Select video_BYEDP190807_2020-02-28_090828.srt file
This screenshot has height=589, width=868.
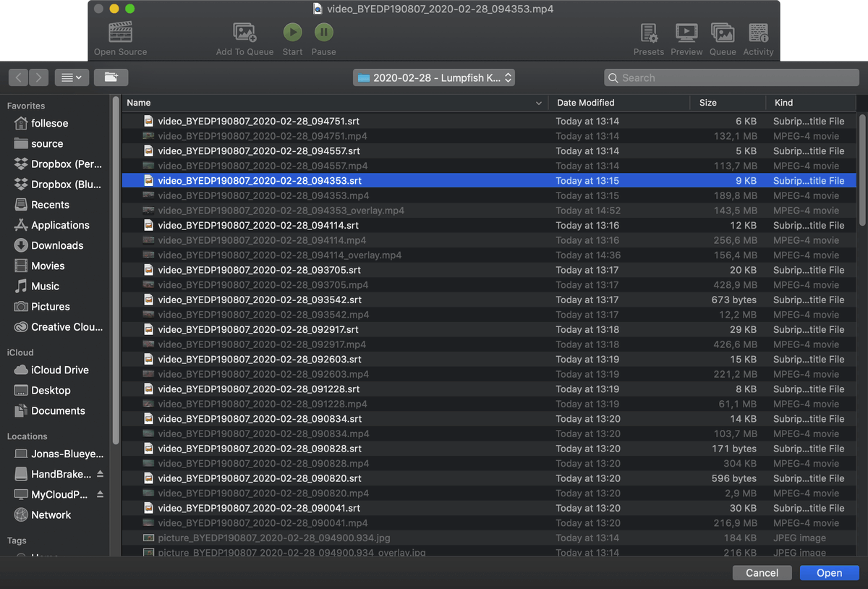tap(489, 449)
